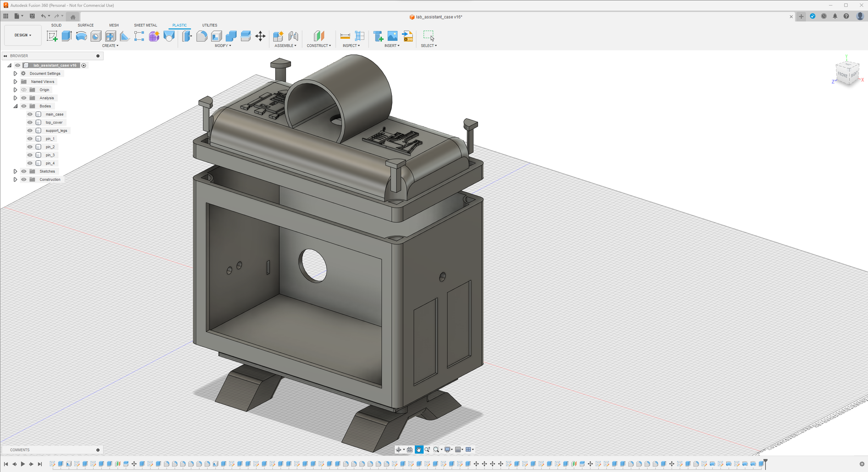Hide the main_case body
This screenshot has width=868, height=472.
click(x=30, y=114)
